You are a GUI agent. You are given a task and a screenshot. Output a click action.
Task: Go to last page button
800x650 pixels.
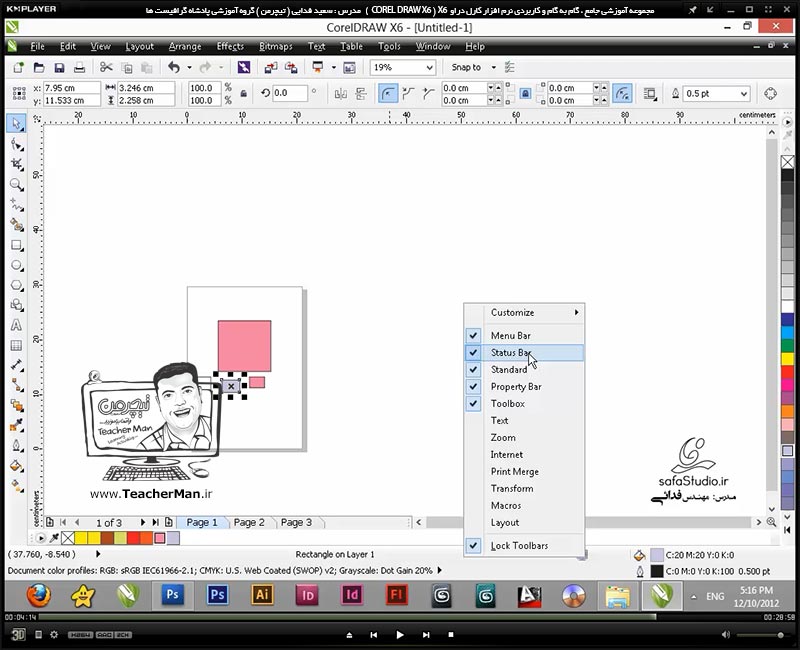(155, 522)
